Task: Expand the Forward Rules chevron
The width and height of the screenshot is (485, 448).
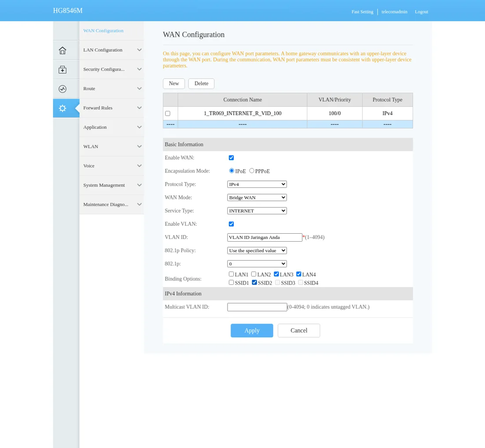Action: [139, 108]
